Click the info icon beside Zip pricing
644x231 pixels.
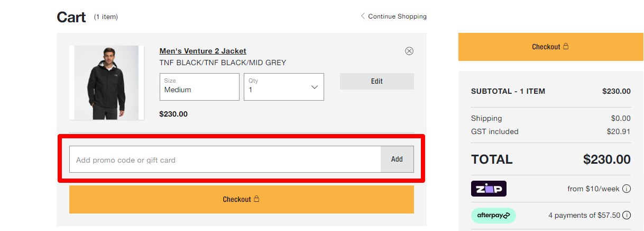click(x=627, y=189)
